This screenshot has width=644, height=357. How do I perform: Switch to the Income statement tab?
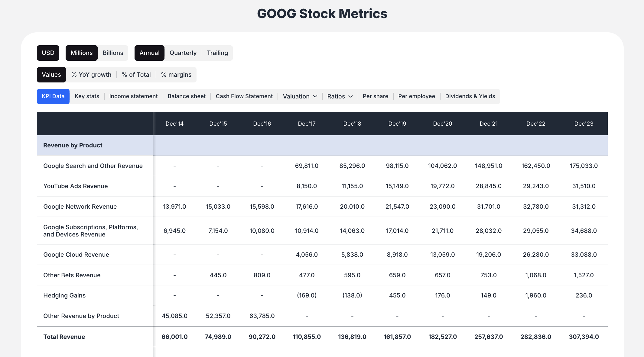tap(133, 96)
